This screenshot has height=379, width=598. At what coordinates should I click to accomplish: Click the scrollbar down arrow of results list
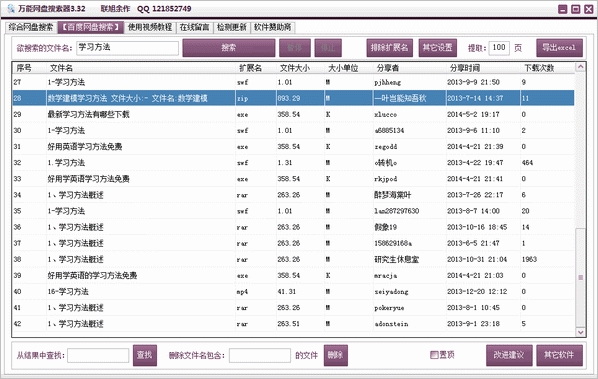pos(580,332)
